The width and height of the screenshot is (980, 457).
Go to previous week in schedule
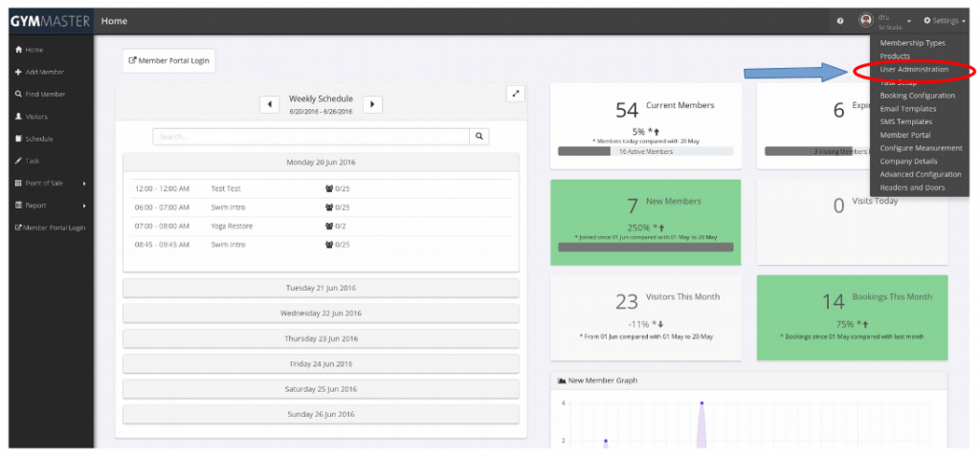pyautogui.click(x=270, y=104)
